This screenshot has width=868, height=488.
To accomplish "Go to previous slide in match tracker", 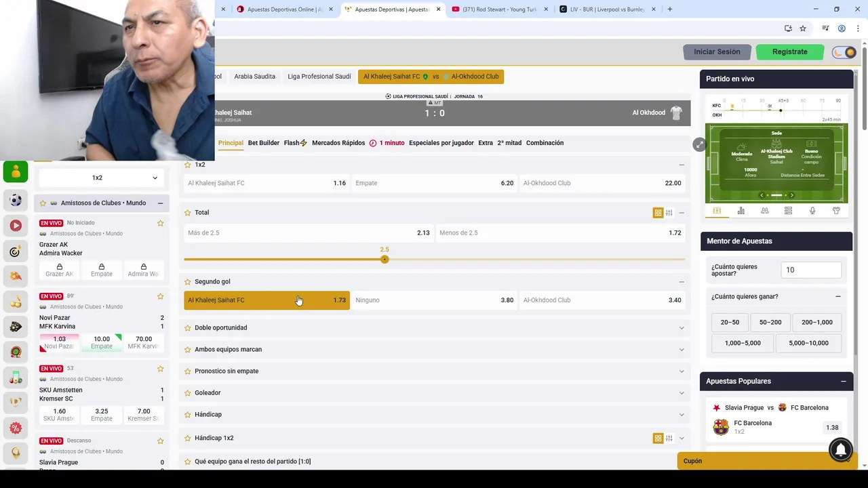I will [762, 195].
